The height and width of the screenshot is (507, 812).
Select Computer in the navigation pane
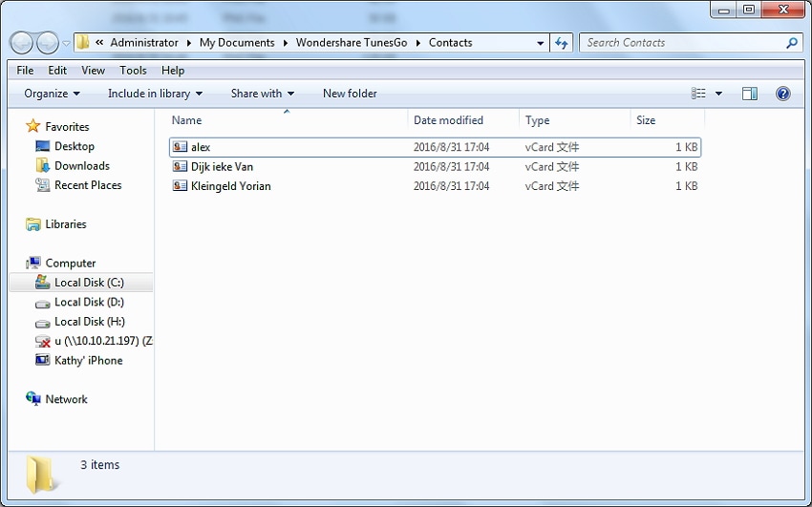(71, 264)
